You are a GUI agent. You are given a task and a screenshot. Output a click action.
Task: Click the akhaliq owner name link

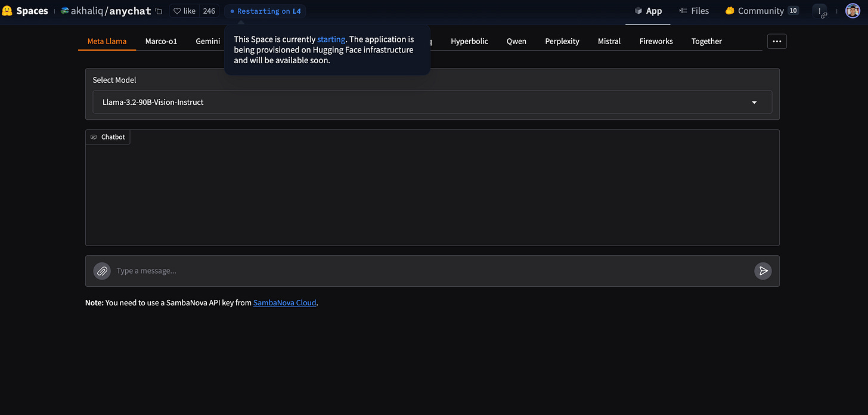[87, 11]
